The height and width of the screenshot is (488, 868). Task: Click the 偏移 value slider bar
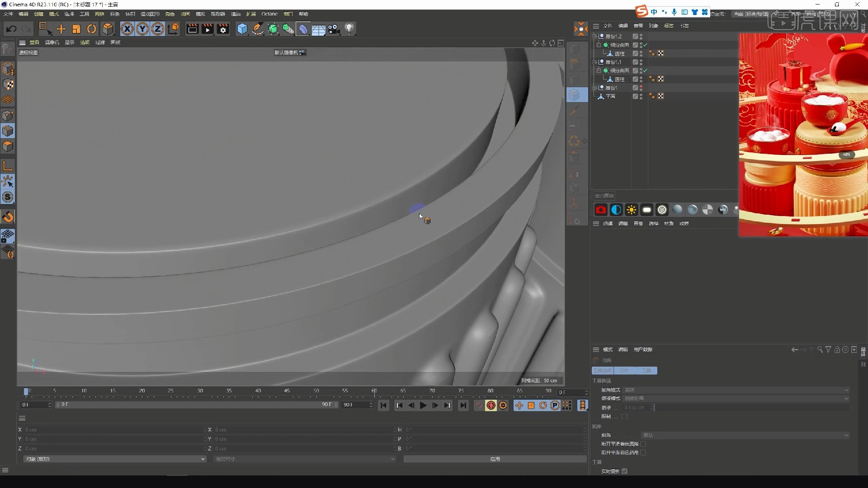click(x=752, y=408)
